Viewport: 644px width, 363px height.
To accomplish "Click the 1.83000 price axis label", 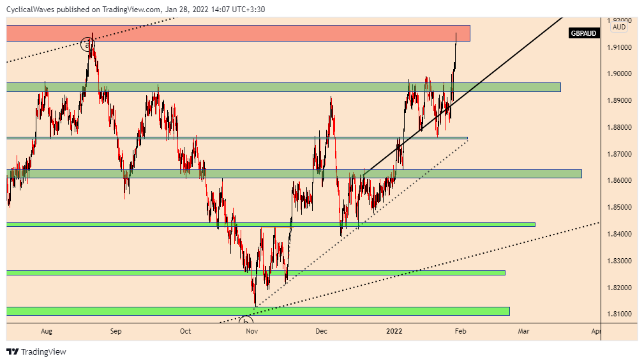I will [619, 261].
